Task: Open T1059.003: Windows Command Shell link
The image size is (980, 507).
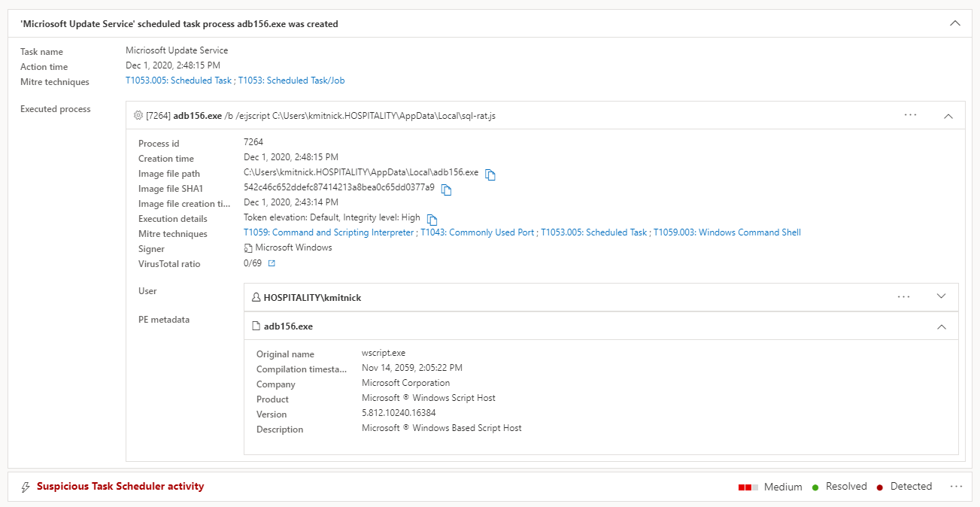Action: pos(727,232)
